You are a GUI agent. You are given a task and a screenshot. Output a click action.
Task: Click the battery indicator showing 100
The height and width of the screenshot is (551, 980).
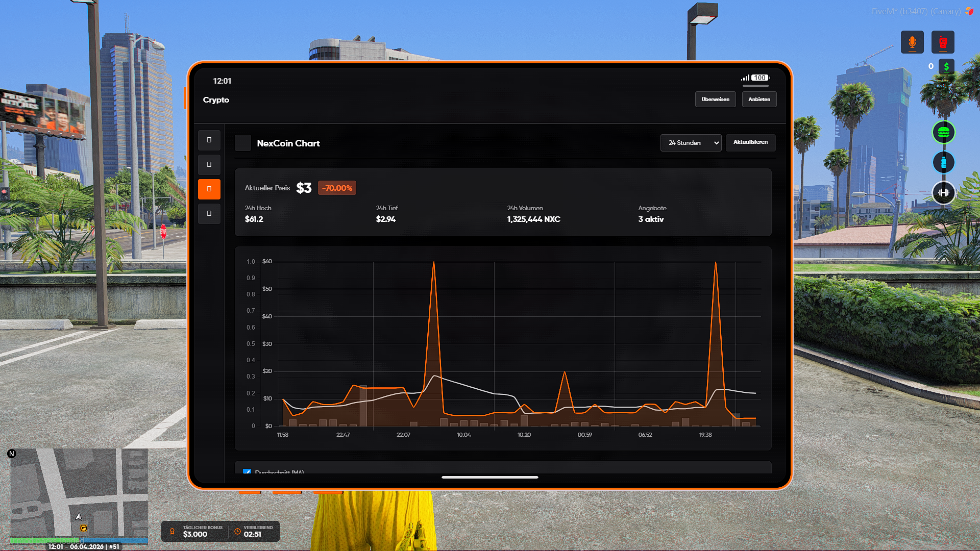(x=760, y=78)
